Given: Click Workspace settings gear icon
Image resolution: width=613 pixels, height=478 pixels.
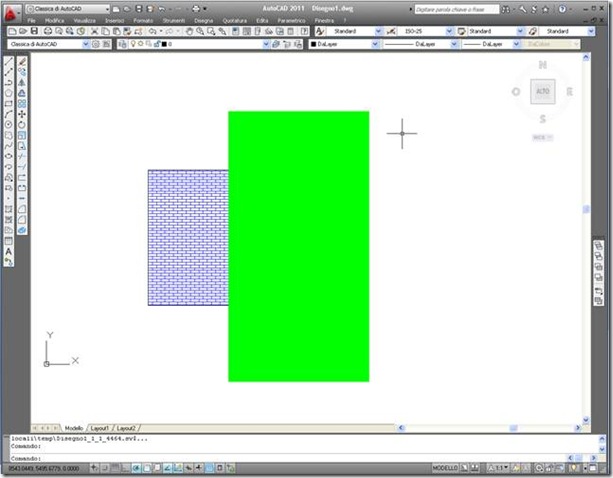Looking at the screenshot, I should coord(96,44).
